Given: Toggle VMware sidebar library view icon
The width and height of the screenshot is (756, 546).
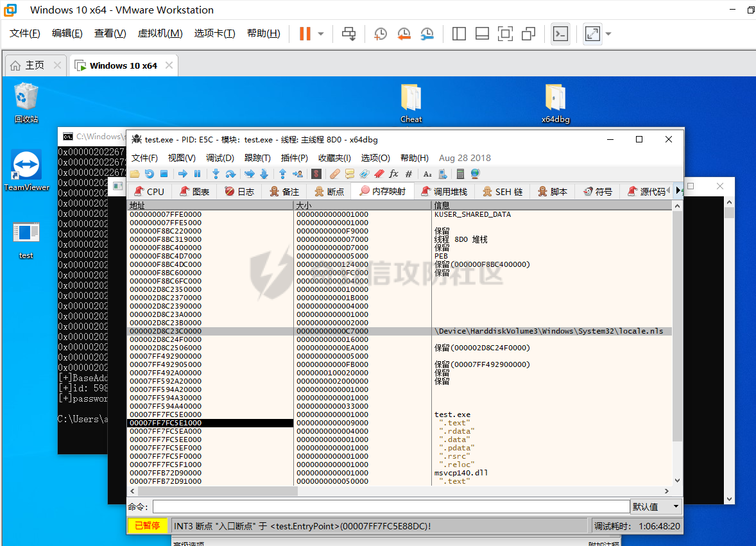Looking at the screenshot, I should point(459,33).
